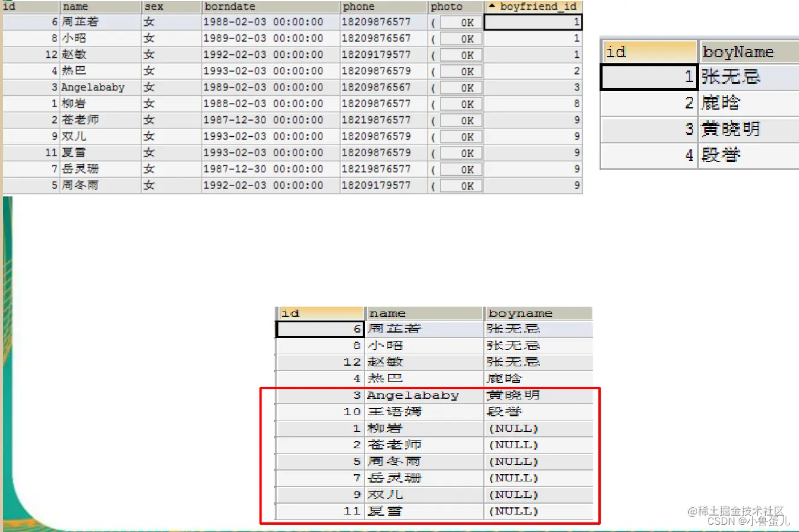Select the boyfriend_id cell in 周冬雨's row
799x532 pixels.
(x=533, y=186)
